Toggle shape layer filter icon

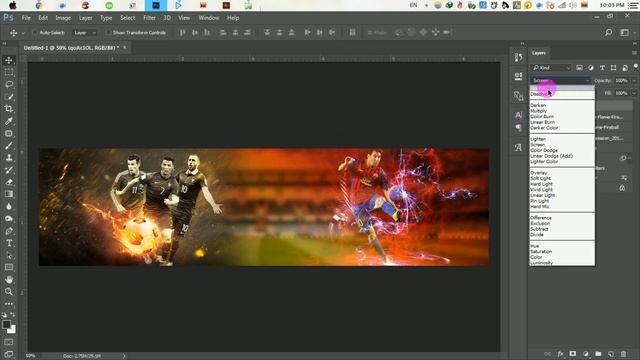[x=613, y=68]
